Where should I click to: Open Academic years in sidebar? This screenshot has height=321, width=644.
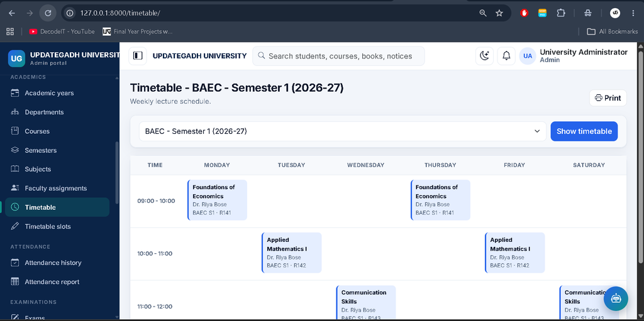tap(57, 93)
